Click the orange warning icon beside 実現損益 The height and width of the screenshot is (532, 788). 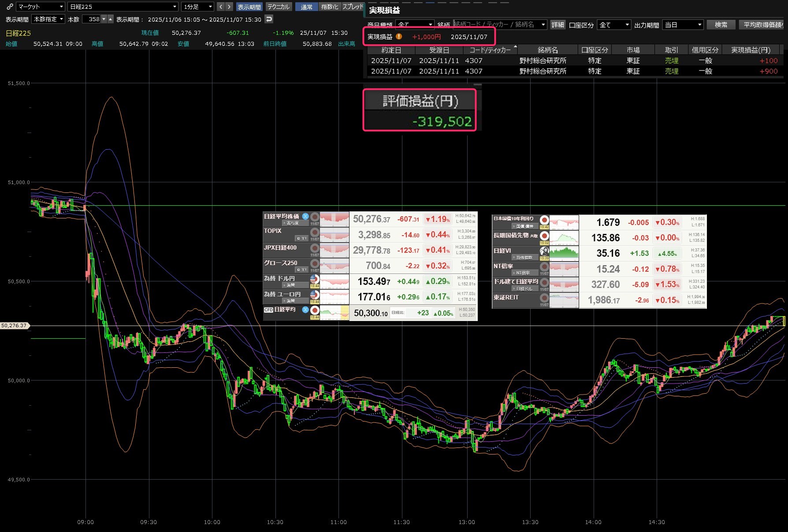pos(399,37)
